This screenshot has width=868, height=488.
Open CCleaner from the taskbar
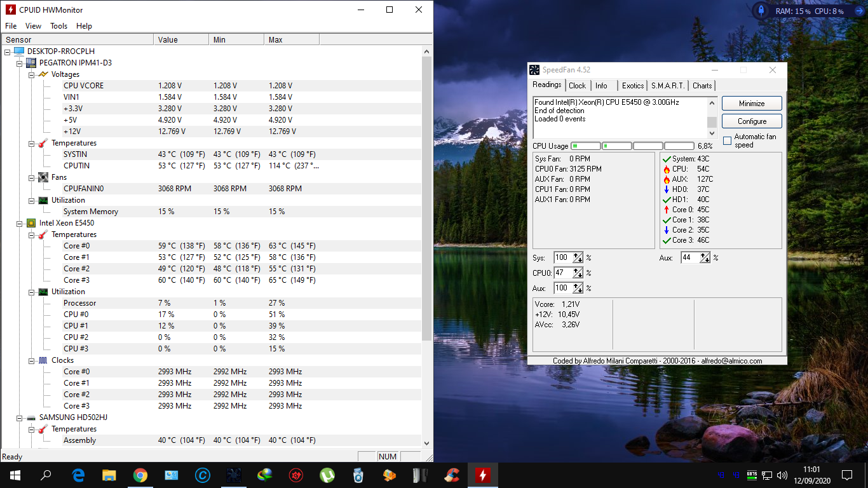(452, 475)
